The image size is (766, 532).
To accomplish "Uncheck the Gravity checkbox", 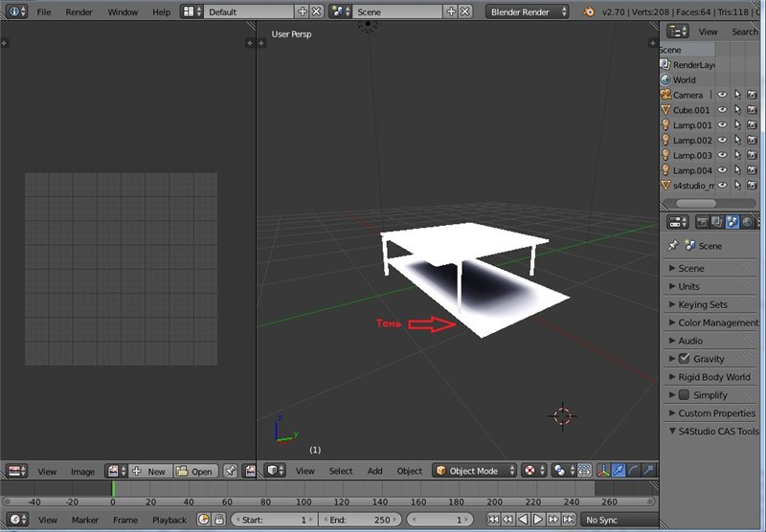I will pos(684,359).
